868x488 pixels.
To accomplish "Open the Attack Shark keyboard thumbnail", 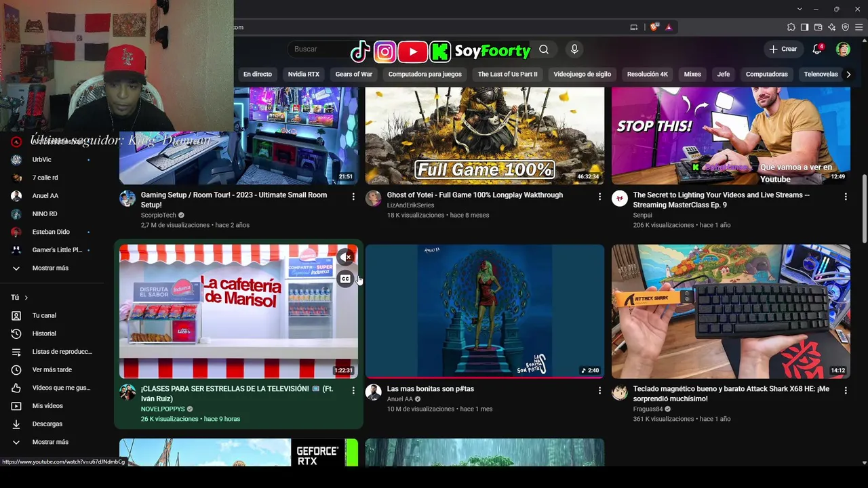I will point(731,311).
